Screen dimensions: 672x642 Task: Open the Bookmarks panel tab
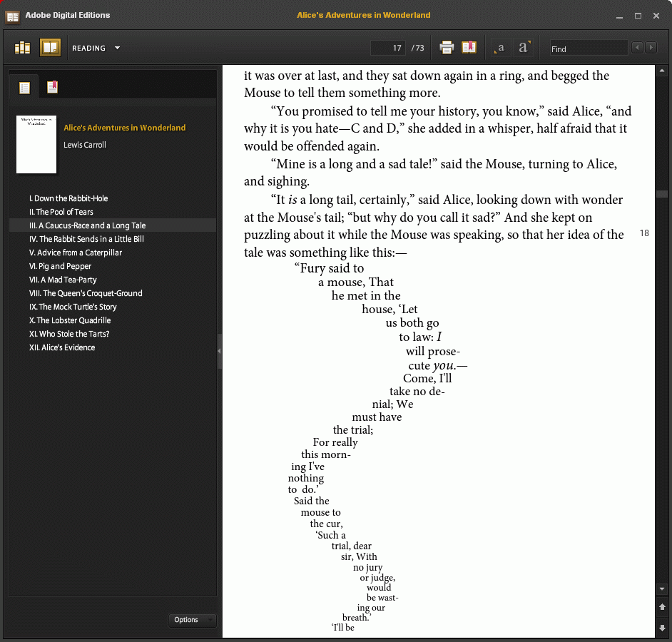[52, 87]
